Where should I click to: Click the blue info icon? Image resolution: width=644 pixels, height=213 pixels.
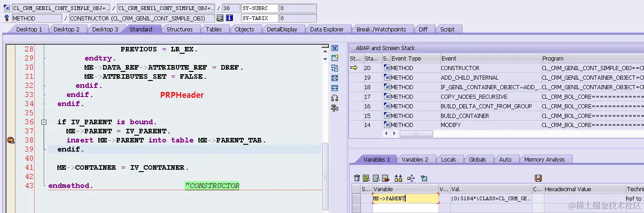(x=230, y=18)
